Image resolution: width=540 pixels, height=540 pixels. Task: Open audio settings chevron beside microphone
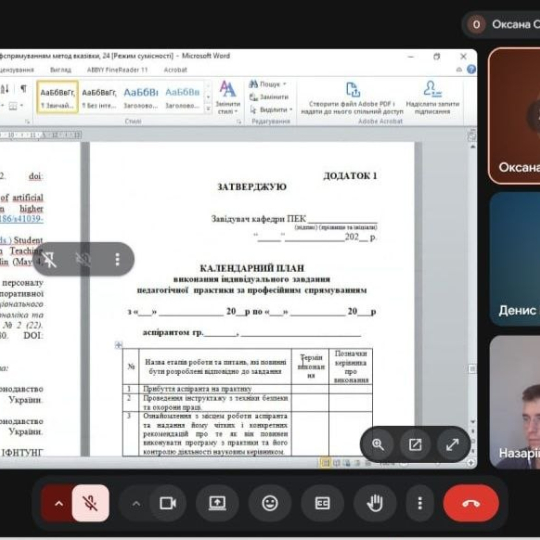59,504
